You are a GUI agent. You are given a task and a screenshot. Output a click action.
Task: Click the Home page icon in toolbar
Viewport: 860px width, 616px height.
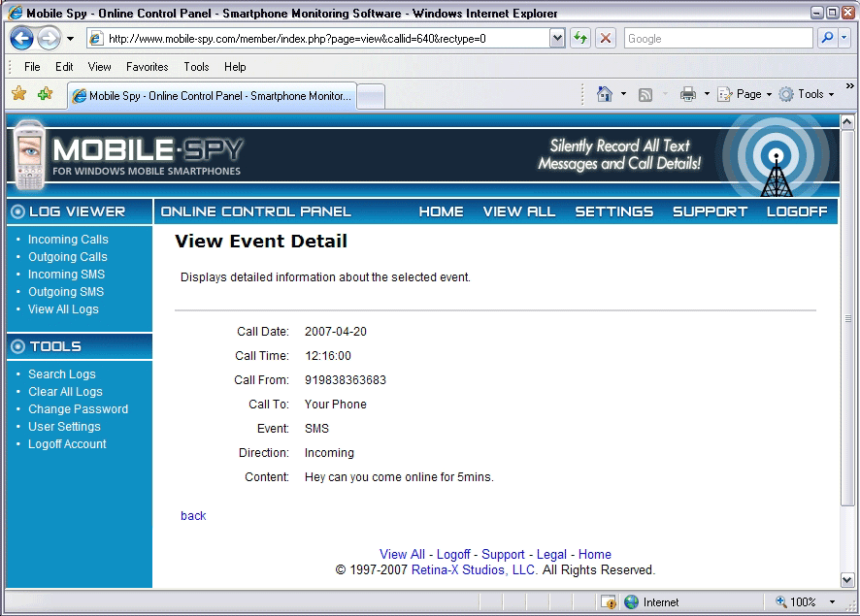click(605, 94)
